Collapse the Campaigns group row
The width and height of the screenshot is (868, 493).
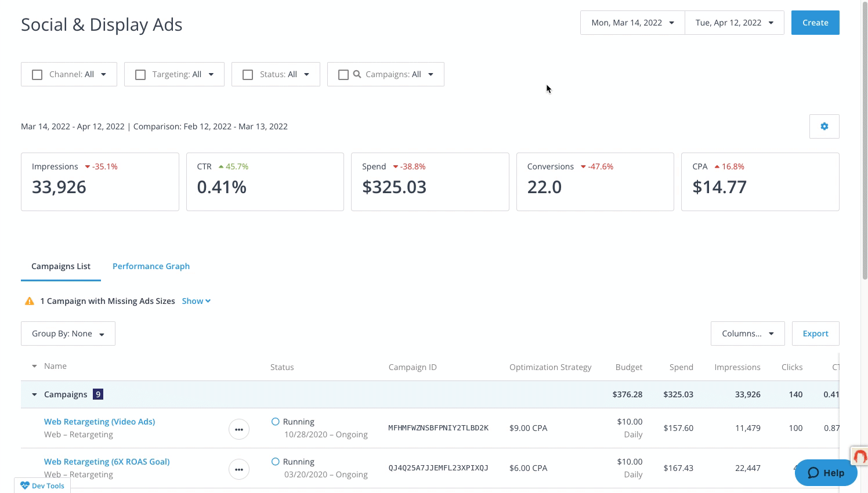(x=34, y=394)
